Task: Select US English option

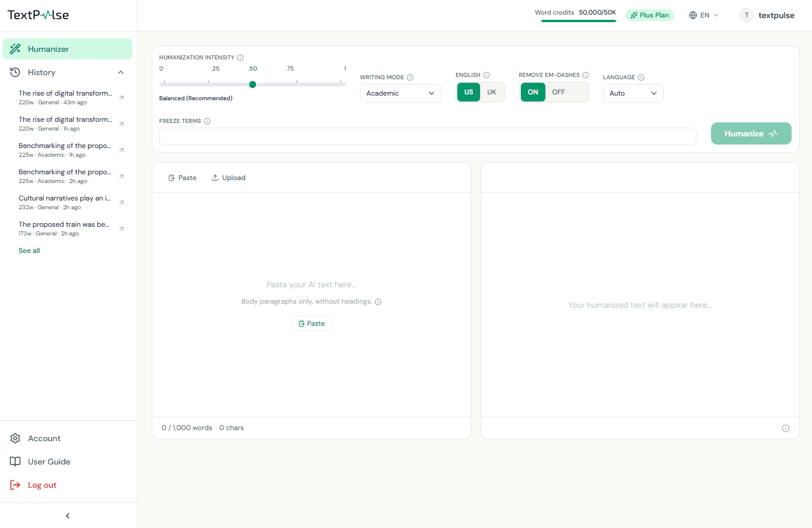Action: click(468, 92)
